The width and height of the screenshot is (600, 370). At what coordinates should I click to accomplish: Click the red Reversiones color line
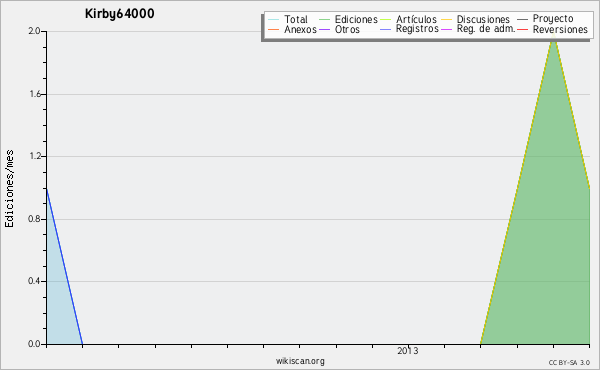coord(523,29)
